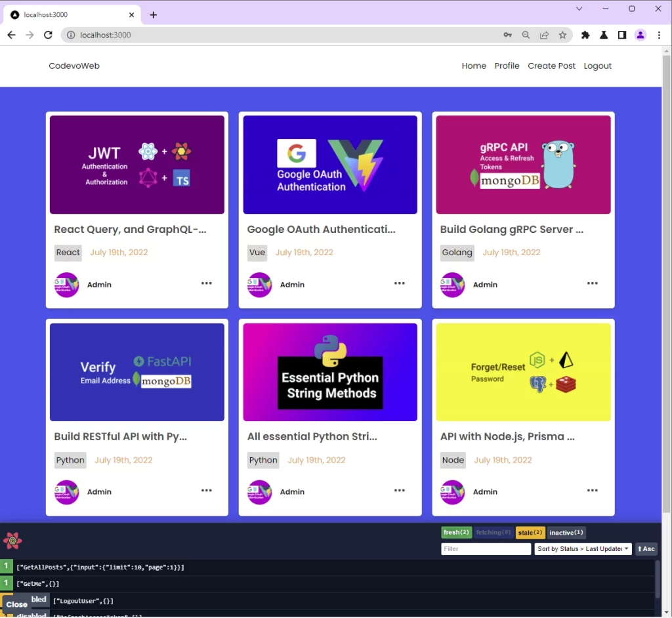The height and width of the screenshot is (618, 672).
Task: Select the GetMe query row
Action: [327, 584]
